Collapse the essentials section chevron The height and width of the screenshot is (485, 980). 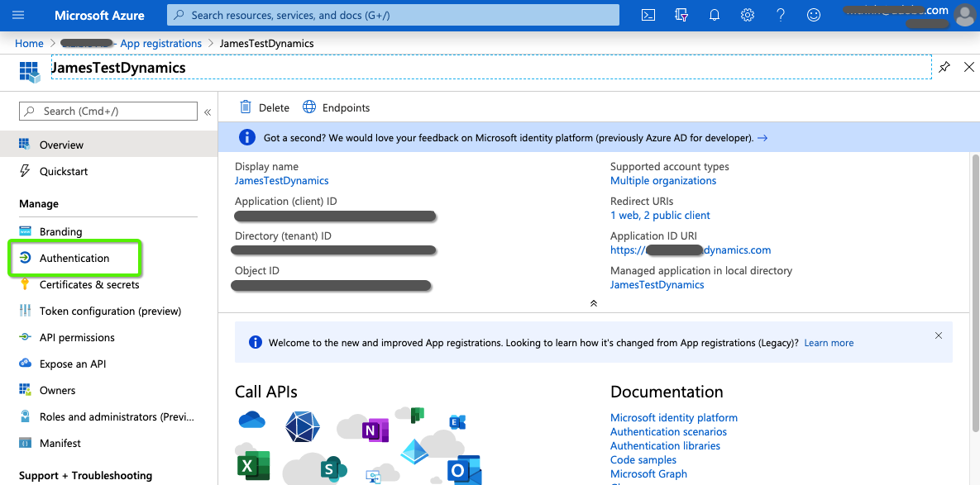tap(594, 303)
